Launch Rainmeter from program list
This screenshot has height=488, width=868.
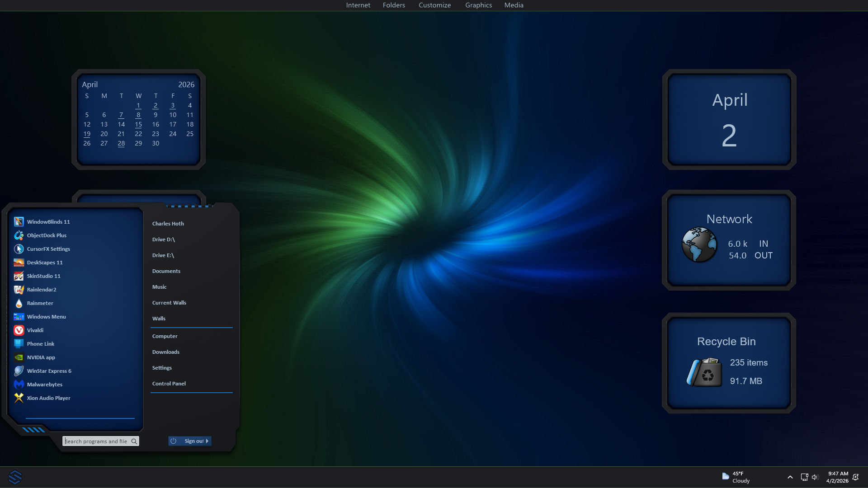tap(40, 303)
